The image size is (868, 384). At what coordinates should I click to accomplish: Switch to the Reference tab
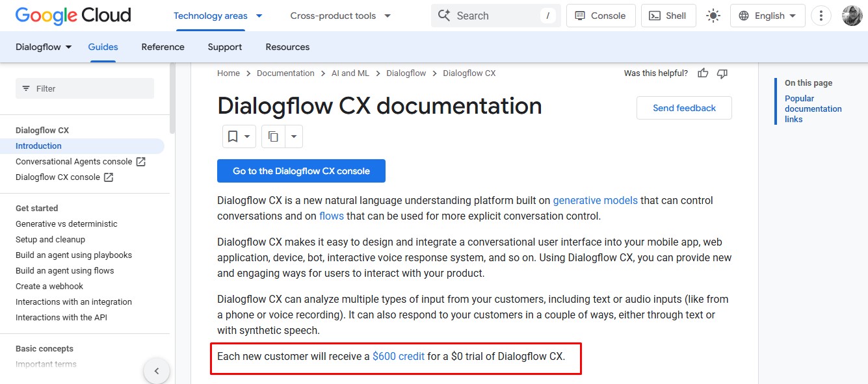click(x=163, y=47)
